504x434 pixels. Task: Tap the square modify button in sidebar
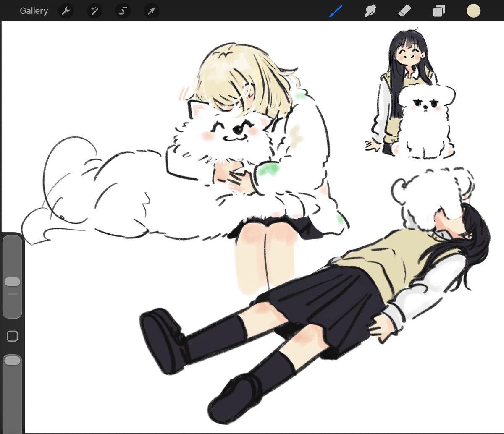coord(12,336)
